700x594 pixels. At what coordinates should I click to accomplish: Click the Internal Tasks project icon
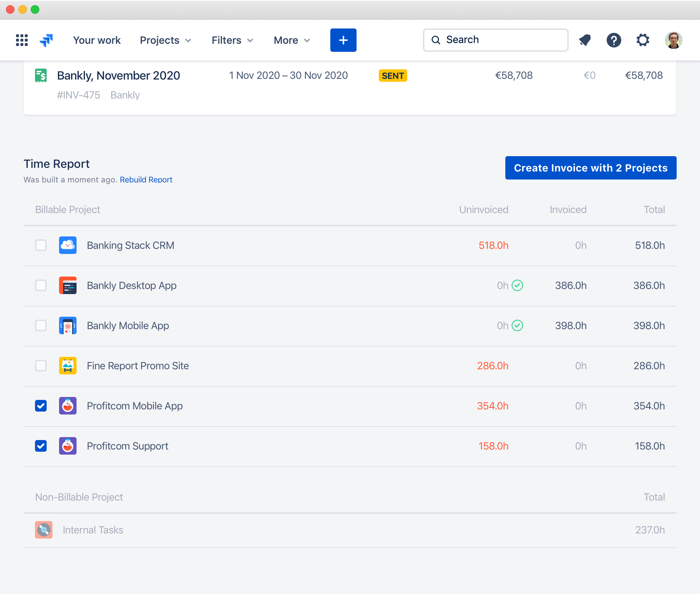[44, 530]
